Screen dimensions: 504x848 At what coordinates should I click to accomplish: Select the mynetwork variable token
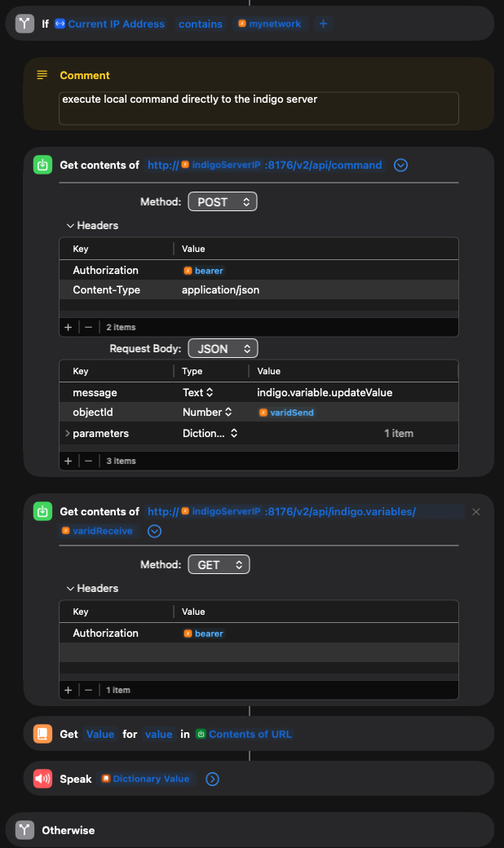click(x=270, y=24)
